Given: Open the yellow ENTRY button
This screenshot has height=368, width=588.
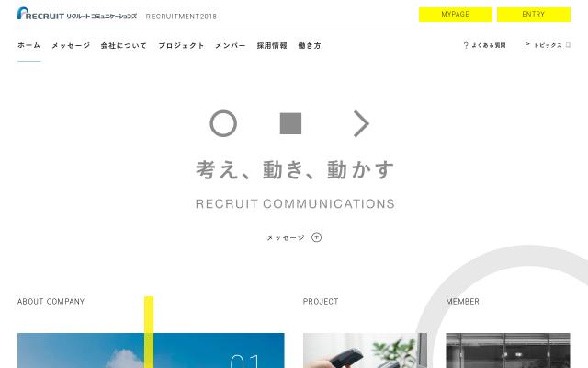Looking at the screenshot, I should (533, 15).
